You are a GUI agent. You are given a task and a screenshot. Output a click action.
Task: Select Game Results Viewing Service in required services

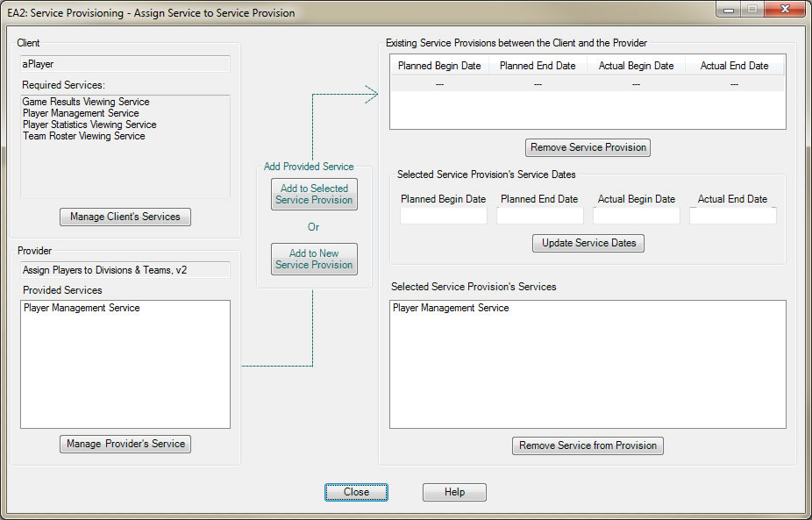click(x=86, y=102)
